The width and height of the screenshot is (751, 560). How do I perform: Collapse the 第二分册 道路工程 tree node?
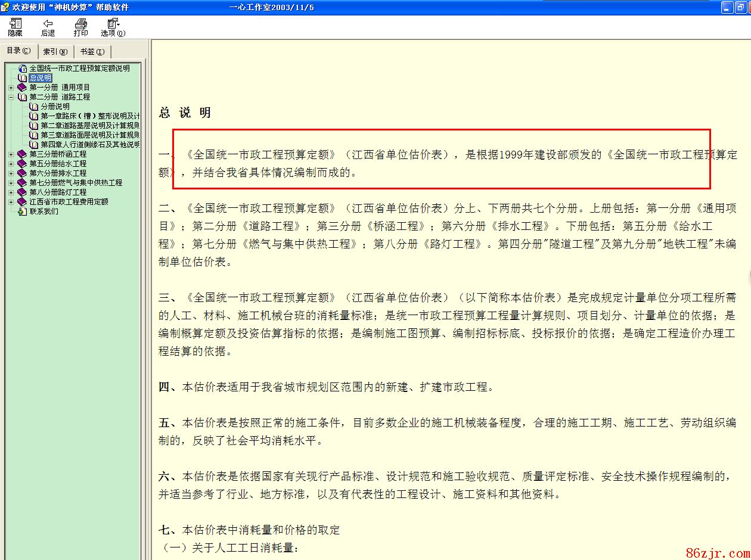(11, 97)
